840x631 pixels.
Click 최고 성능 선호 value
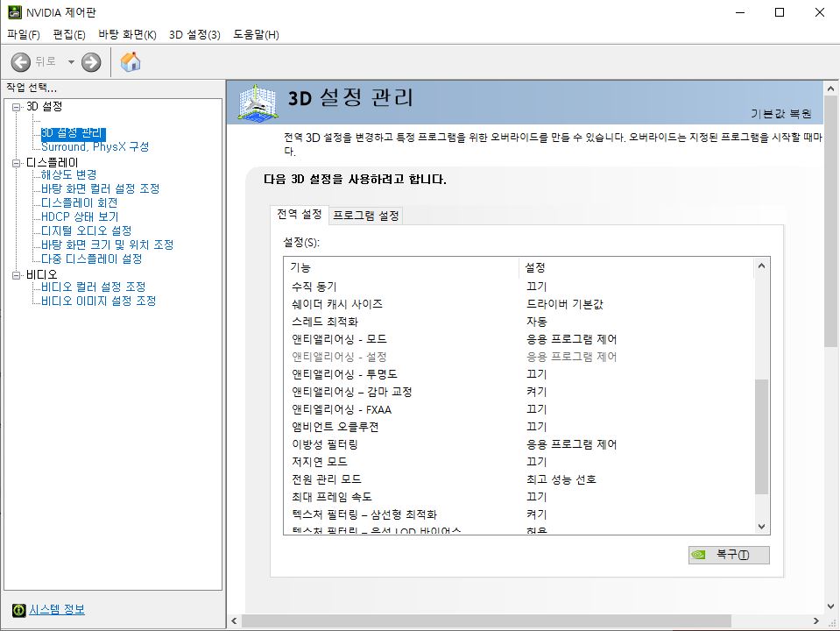(561, 479)
